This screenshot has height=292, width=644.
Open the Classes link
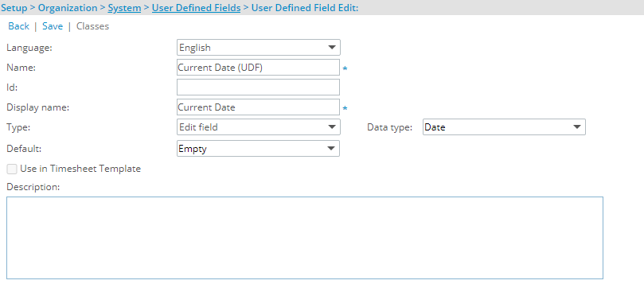[93, 26]
